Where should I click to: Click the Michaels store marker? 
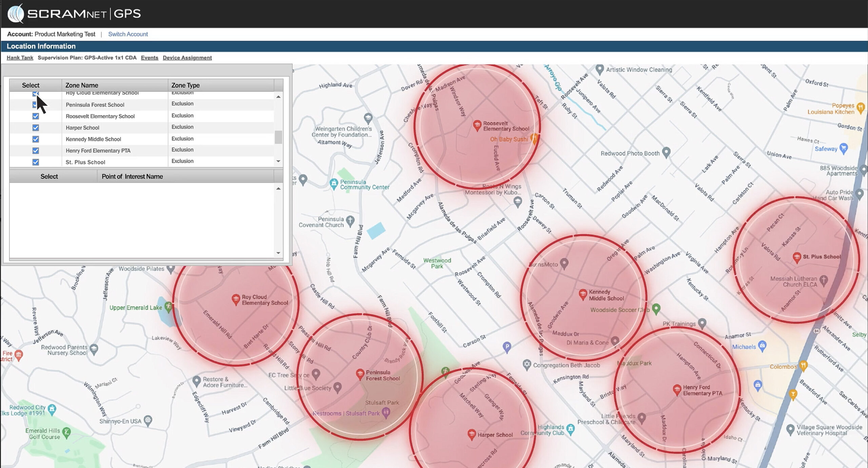763,346
